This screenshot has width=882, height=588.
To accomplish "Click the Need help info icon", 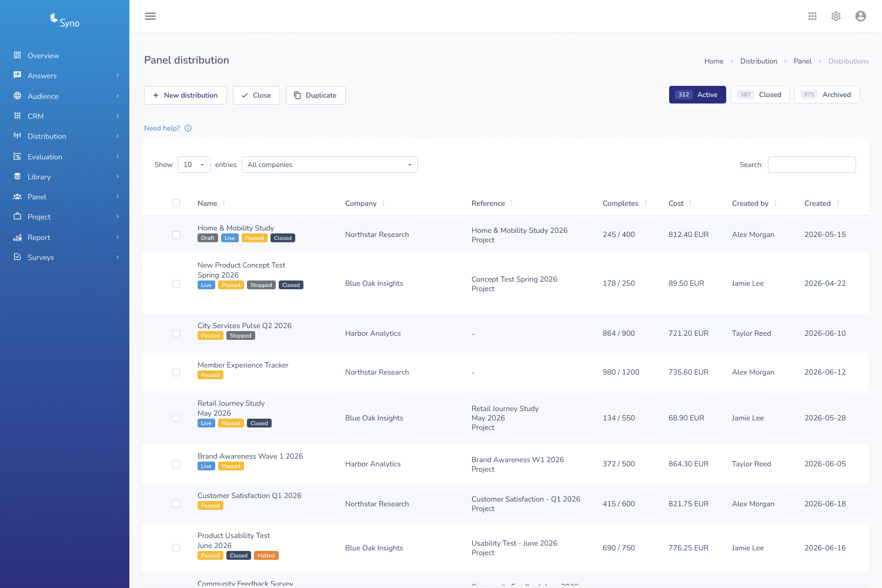I will click(188, 128).
